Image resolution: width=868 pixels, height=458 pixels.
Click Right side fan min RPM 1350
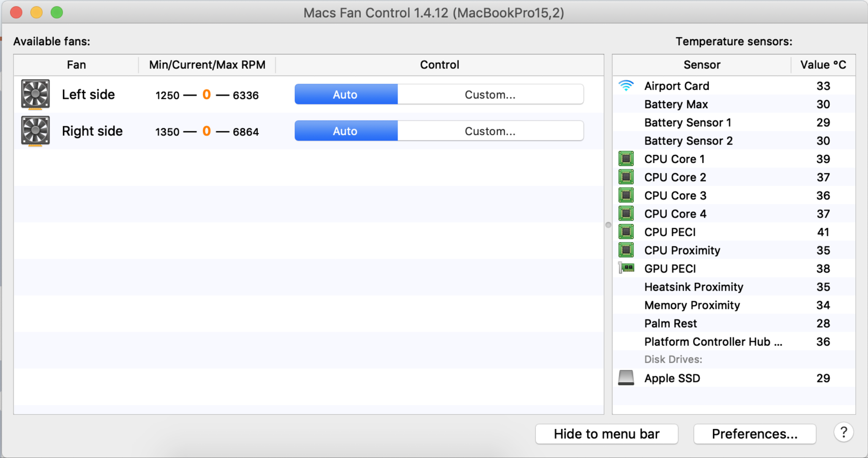(x=167, y=132)
